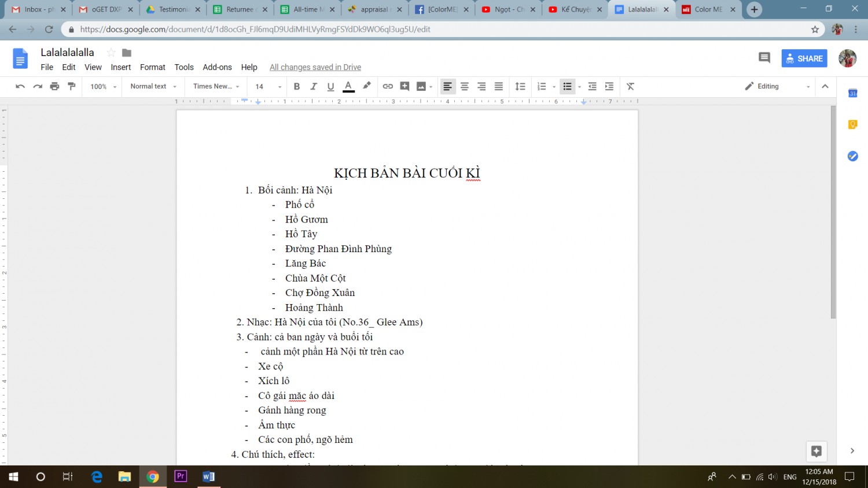Add a comment from the toolbar
The image size is (868, 488).
[404, 86]
